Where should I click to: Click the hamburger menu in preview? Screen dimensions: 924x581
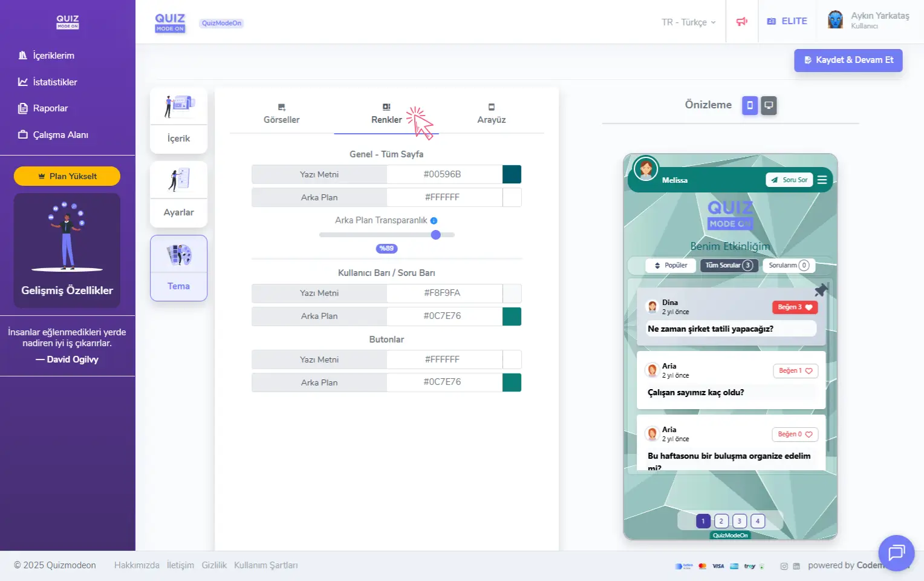coord(822,180)
